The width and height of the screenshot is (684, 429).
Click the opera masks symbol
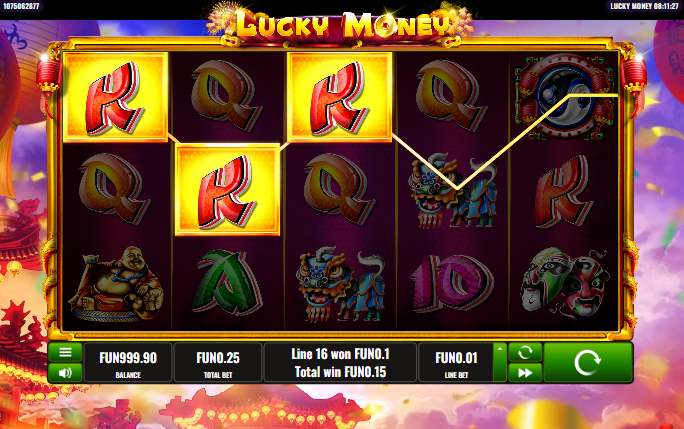564,282
